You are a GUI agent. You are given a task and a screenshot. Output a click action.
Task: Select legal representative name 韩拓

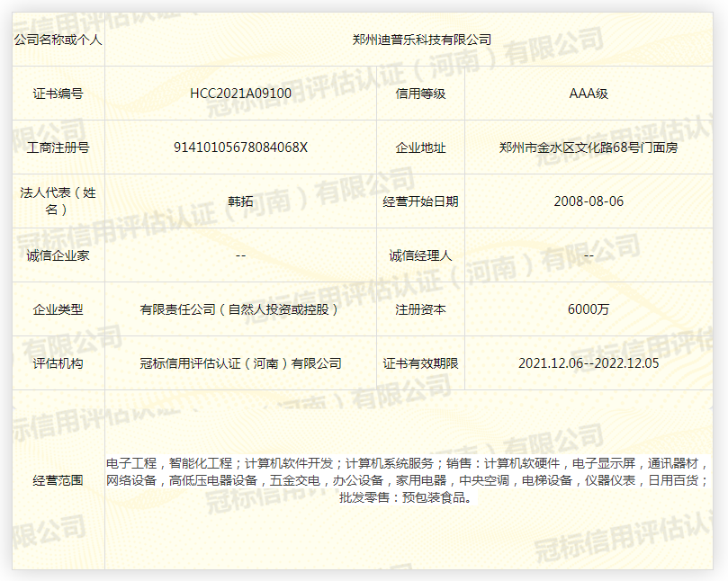(x=240, y=201)
